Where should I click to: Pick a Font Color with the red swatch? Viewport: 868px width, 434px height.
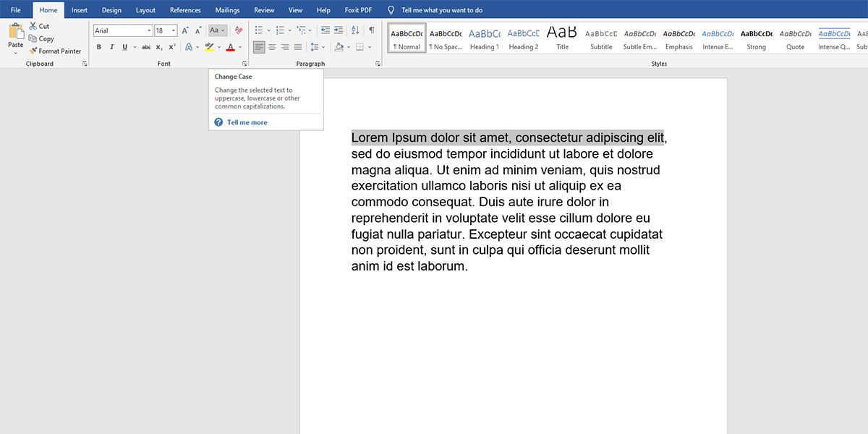click(230, 46)
